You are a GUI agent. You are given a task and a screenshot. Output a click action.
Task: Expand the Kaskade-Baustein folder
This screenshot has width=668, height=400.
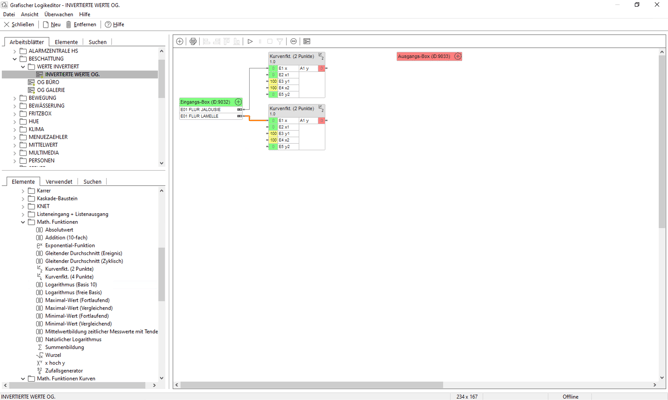click(23, 199)
